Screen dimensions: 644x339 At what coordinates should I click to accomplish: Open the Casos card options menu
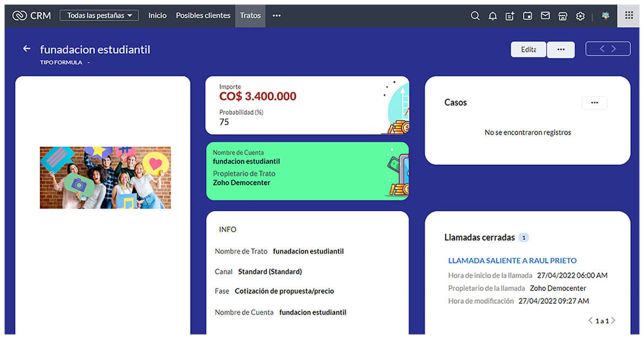coord(594,103)
